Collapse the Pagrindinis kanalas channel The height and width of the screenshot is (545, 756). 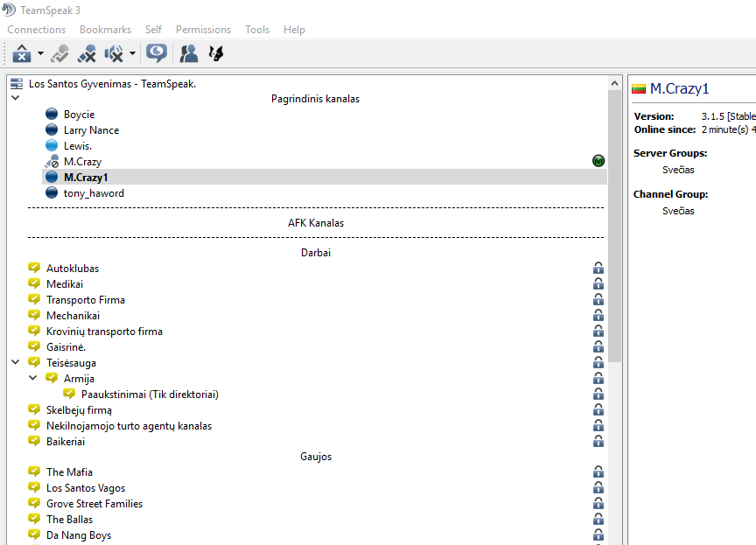(16, 98)
